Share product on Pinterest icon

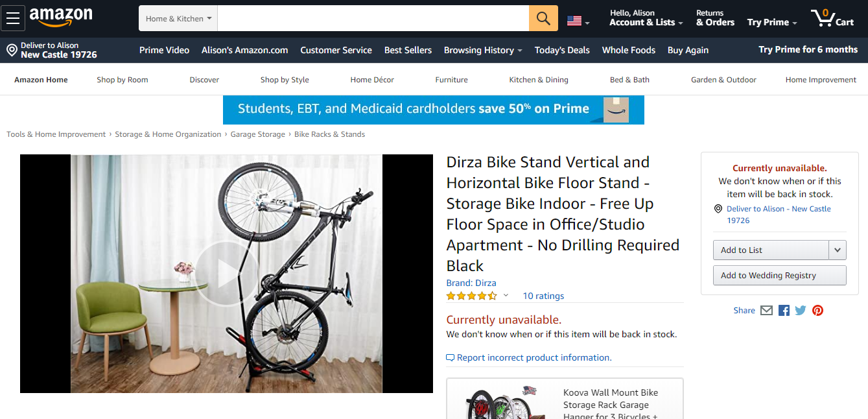point(818,311)
